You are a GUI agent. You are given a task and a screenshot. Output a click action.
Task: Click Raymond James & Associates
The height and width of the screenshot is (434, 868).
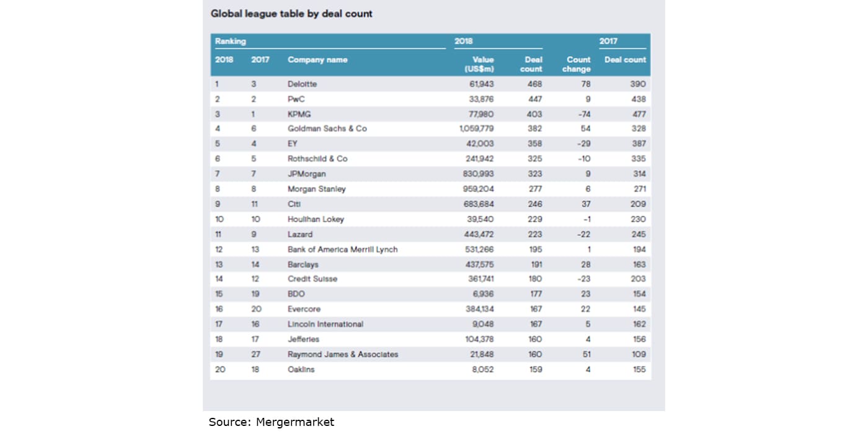(343, 355)
